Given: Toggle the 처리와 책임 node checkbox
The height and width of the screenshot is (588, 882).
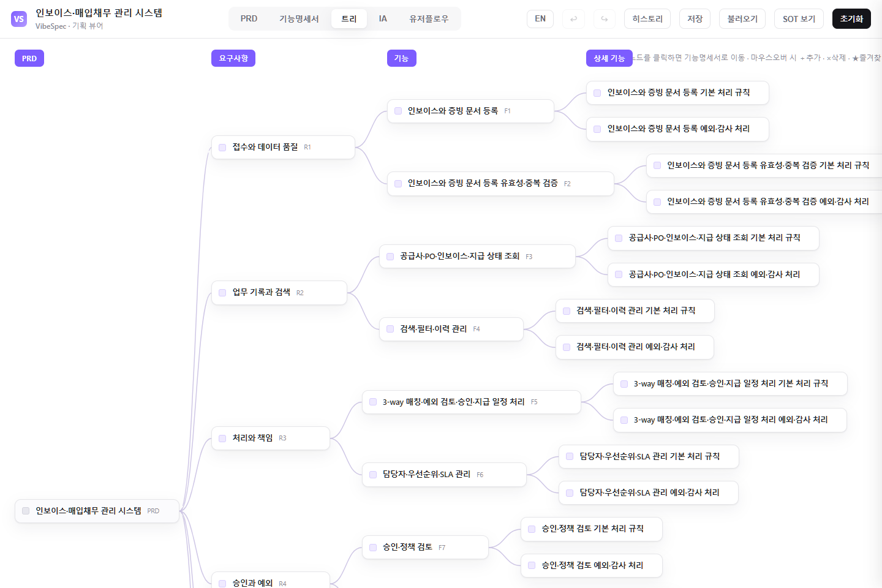Looking at the screenshot, I should click(x=222, y=438).
